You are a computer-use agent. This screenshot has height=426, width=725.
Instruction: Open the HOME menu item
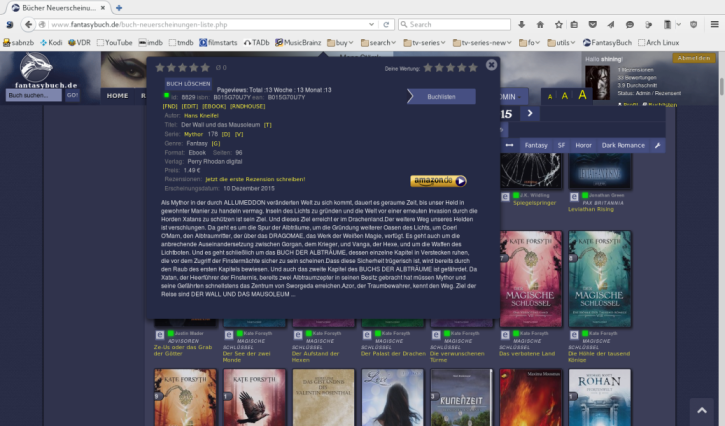pyautogui.click(x=118, y=96)
